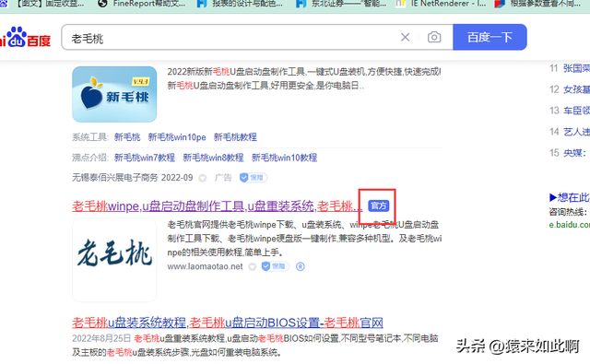Viewport: 590px width, 364px height.
Task: Open the 新毛桃win7教程 link
Action: [145, 158]
